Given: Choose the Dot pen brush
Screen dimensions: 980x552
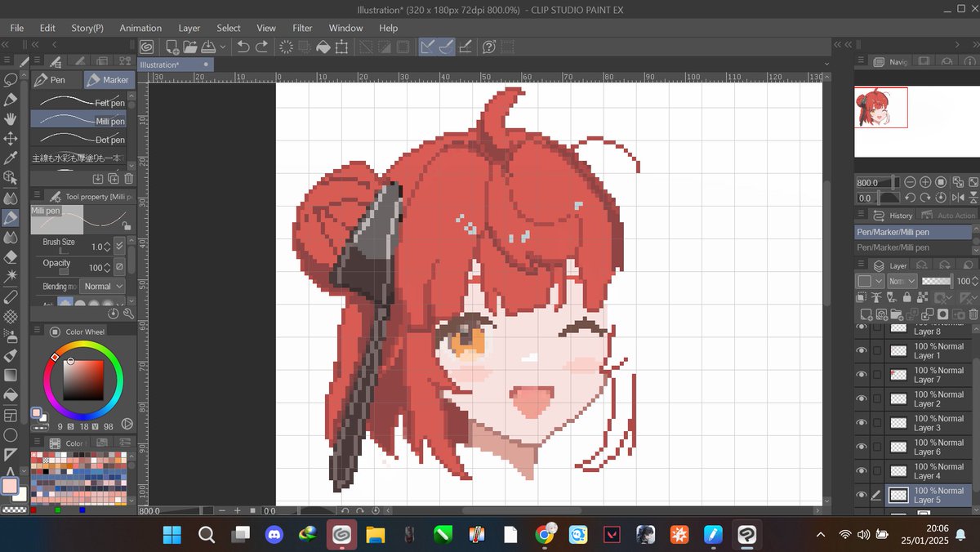Looking at the screenshot, I should click(78, 140).
